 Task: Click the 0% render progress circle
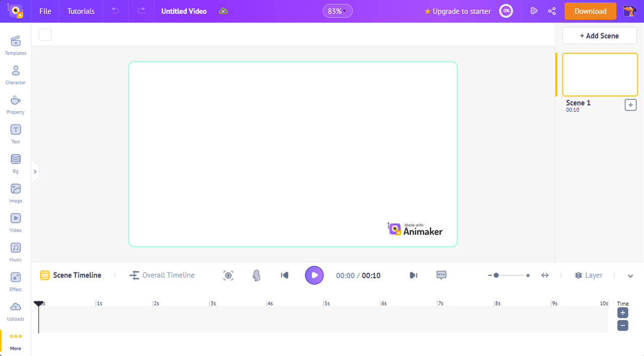click(506, 11)
